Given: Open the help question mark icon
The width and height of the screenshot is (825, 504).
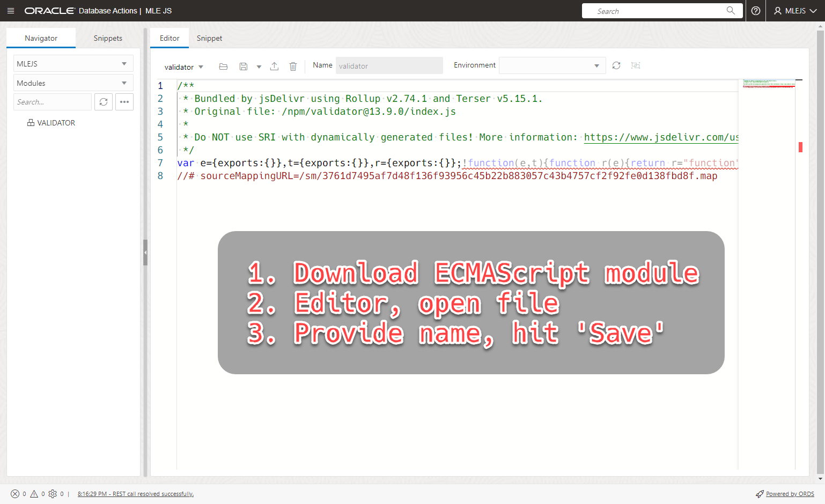Looking at the screenshot, I should tap(756, 11).
